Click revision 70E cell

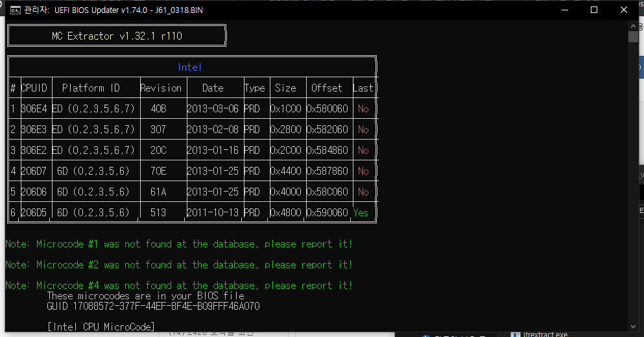[158, 171]
